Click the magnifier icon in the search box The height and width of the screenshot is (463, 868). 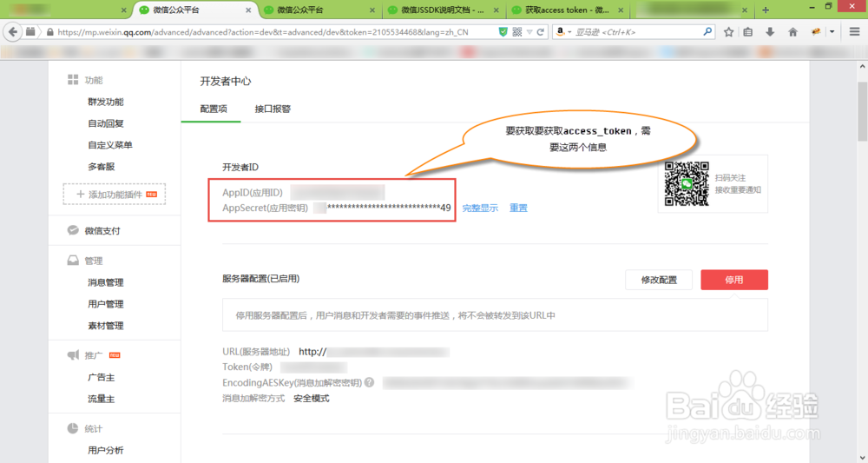707,32
